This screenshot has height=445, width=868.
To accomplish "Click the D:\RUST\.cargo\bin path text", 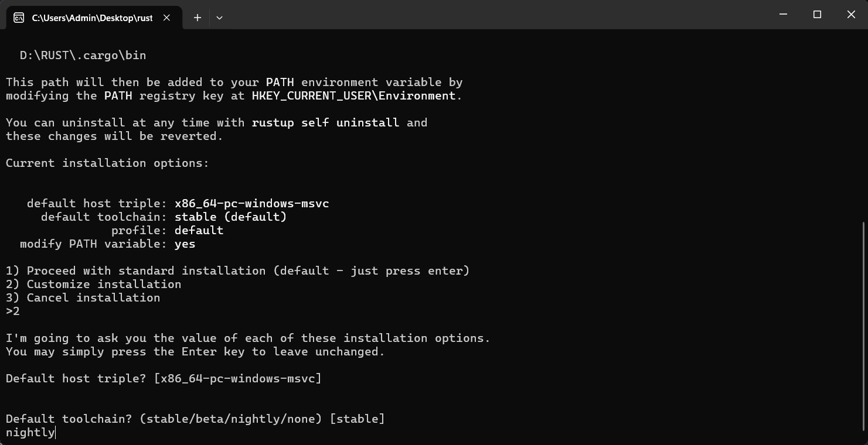I will click(83, 55).
